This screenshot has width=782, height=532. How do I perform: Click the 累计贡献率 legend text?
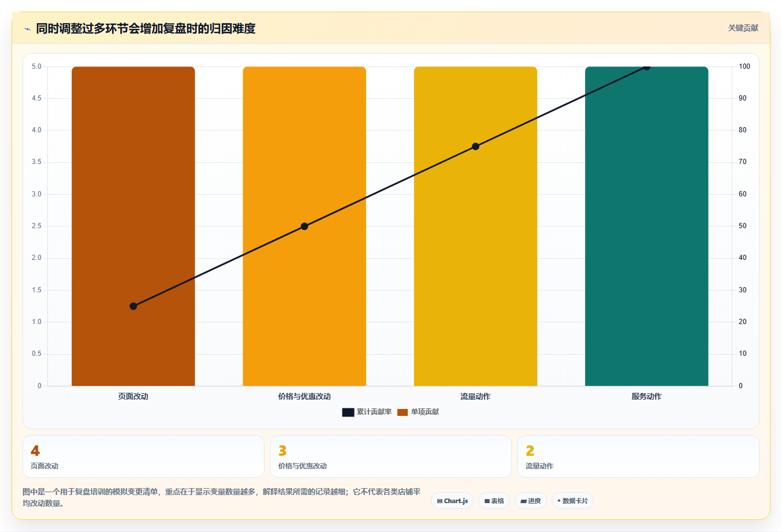pyautogui.click(x=374, y=412)
